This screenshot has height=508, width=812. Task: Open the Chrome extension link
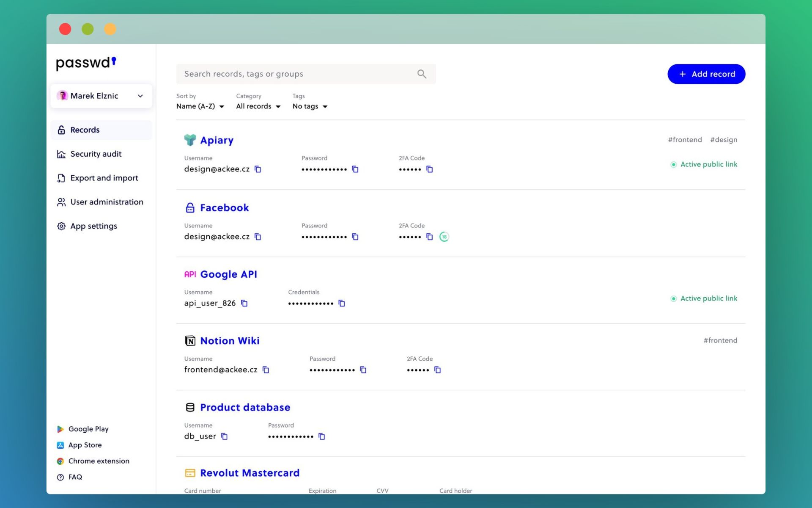(99, 461)
